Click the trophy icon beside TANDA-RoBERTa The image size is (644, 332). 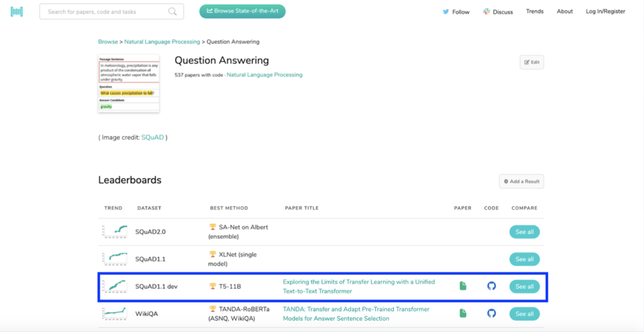[x=212, y=309]
